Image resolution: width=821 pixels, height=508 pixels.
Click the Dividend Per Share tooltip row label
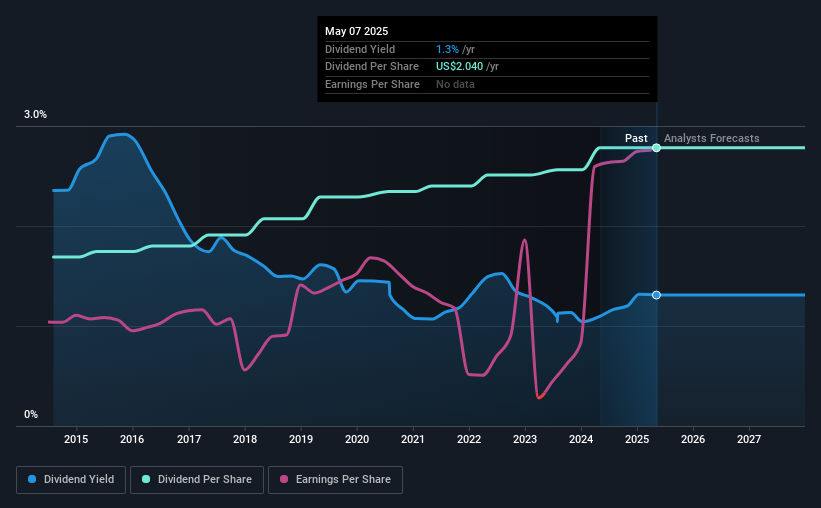372,67
